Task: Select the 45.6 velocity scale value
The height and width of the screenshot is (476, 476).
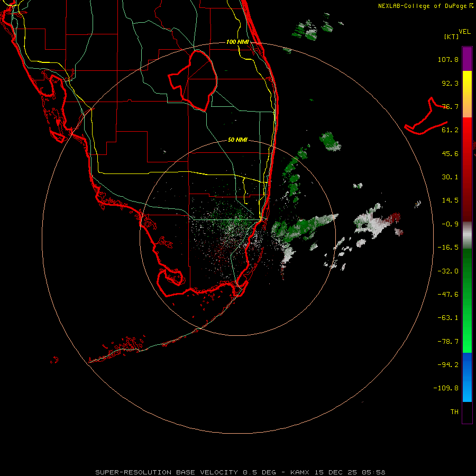Action: [450, 153]
